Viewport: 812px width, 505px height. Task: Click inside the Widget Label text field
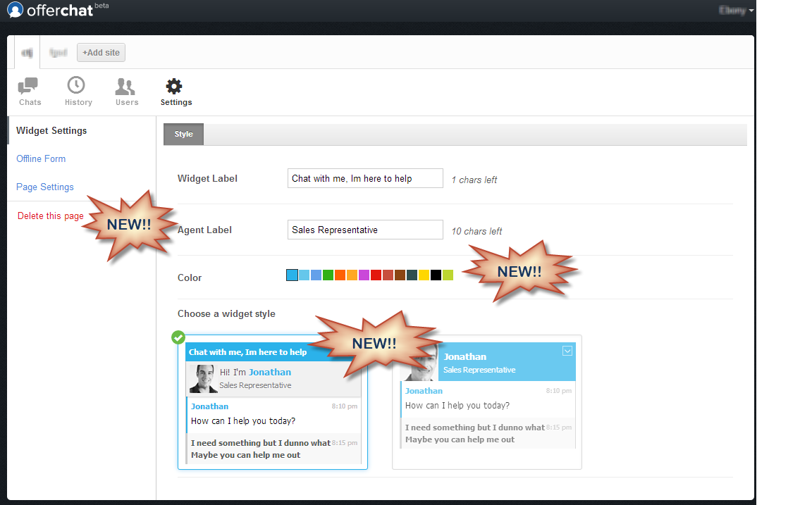(364, 178)
